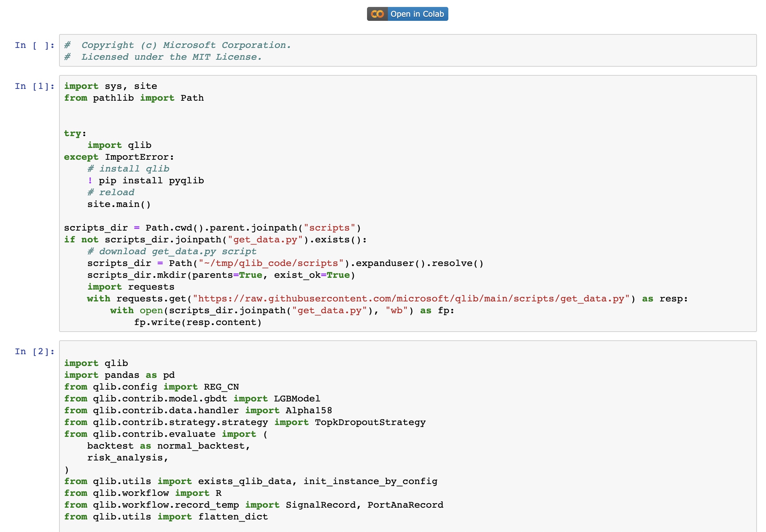Click the Open in Colab badge
Screen dimensions: 766x532
tap(407, 14)
